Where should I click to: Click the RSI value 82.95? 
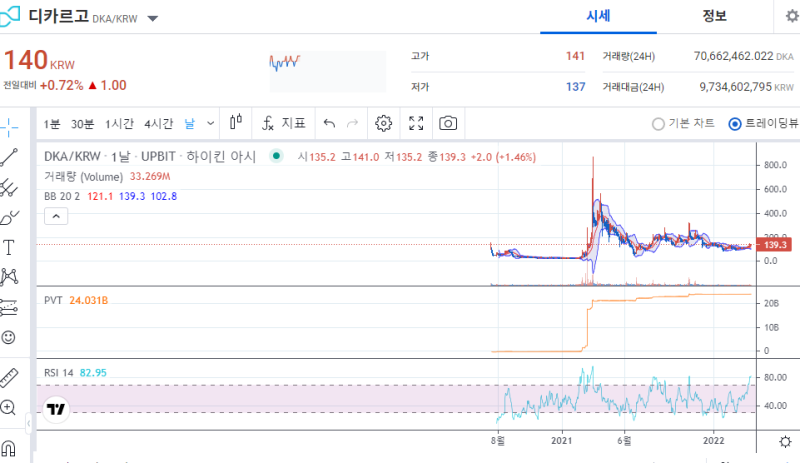pyautogui.click(x=93, y=373)
